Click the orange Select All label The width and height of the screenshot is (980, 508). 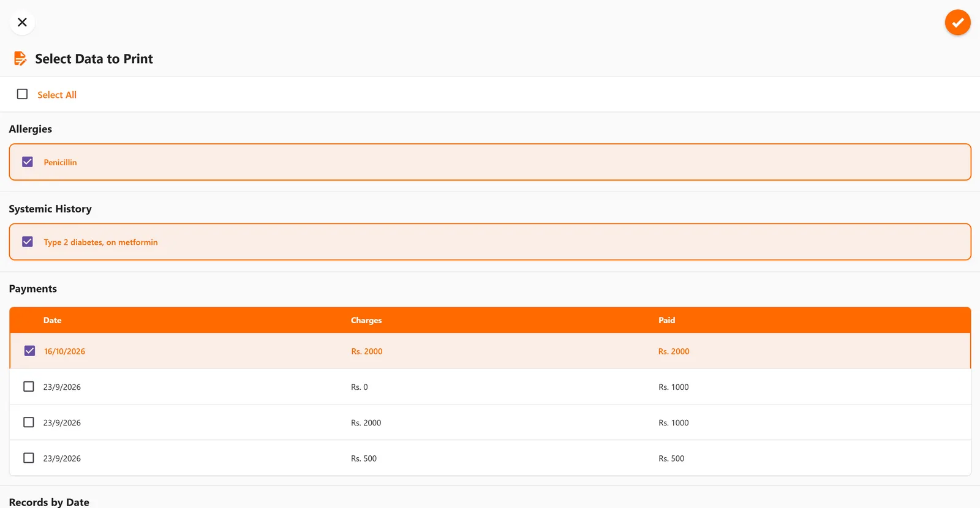pyautogui.click(x=57, y=95)
